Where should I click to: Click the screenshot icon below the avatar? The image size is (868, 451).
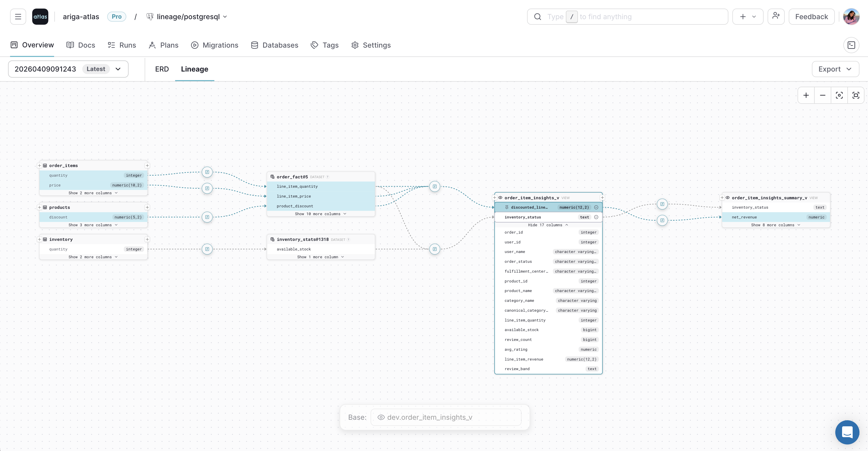coord(851,45)
